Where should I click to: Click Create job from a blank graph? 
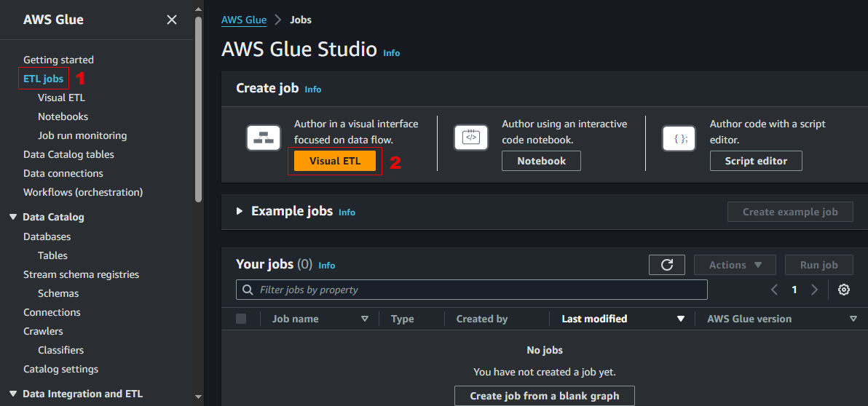pos(545,396)
